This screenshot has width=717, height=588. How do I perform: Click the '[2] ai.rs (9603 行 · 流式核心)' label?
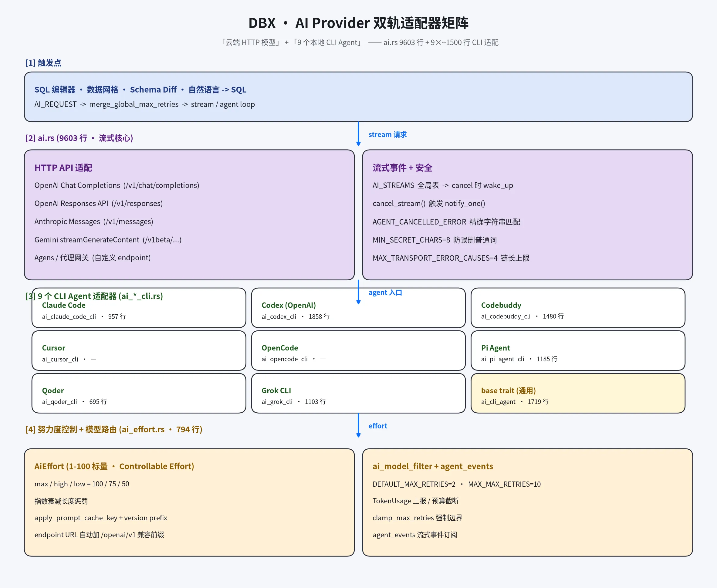click(x=79, y=138)
